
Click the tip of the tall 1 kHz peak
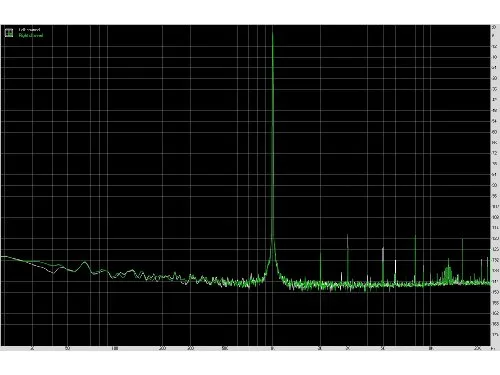pos(273,32)
